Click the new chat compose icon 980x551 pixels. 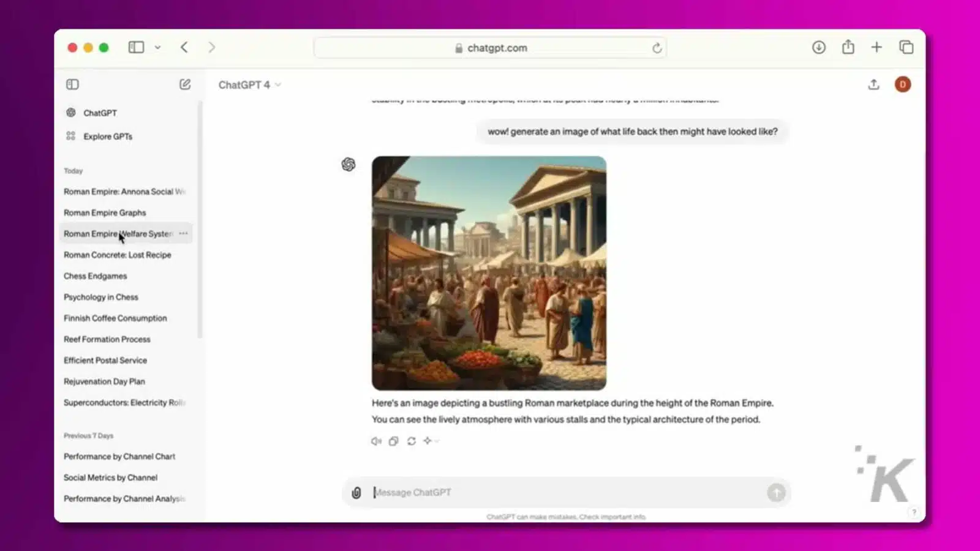pyautogui.click(x=185, y=84)
